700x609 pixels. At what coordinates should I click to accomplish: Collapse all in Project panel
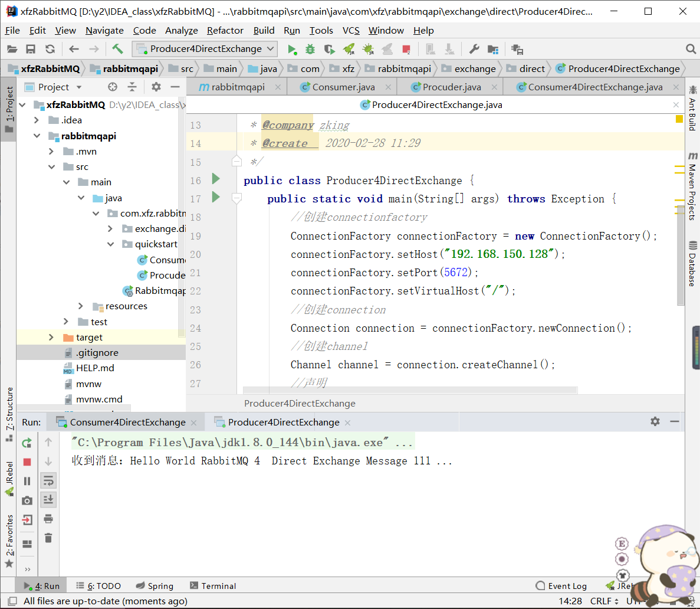pyautogui.click(x=132, y=87)
